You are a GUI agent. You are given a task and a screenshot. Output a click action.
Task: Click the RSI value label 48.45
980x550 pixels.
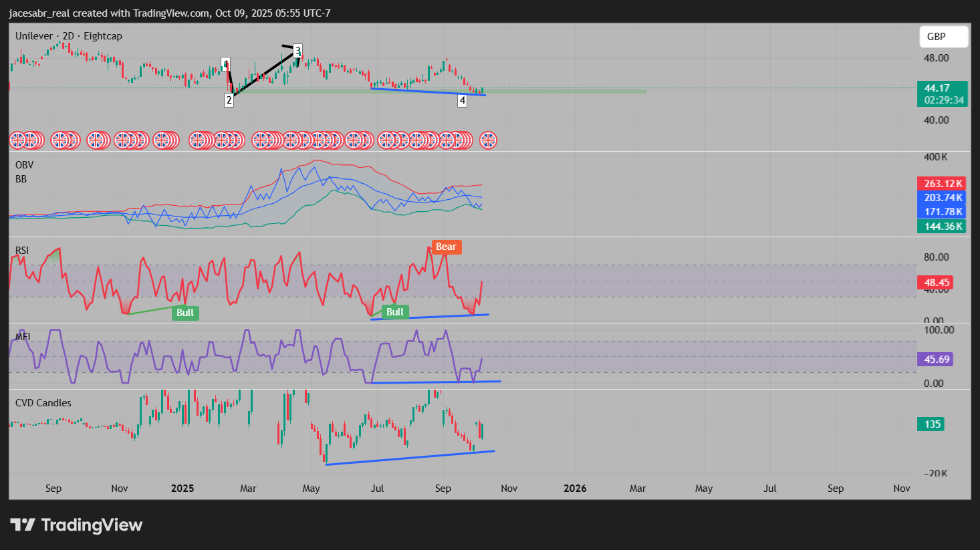[935, 282]
